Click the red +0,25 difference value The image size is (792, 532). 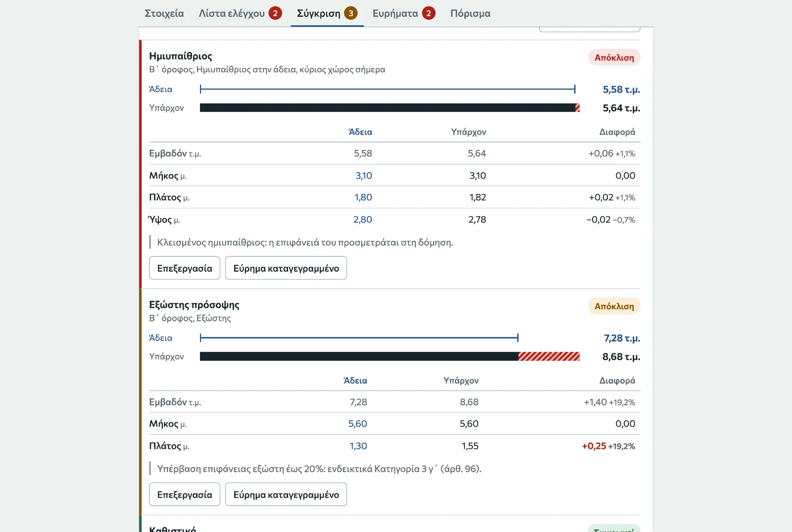point(594,446)
